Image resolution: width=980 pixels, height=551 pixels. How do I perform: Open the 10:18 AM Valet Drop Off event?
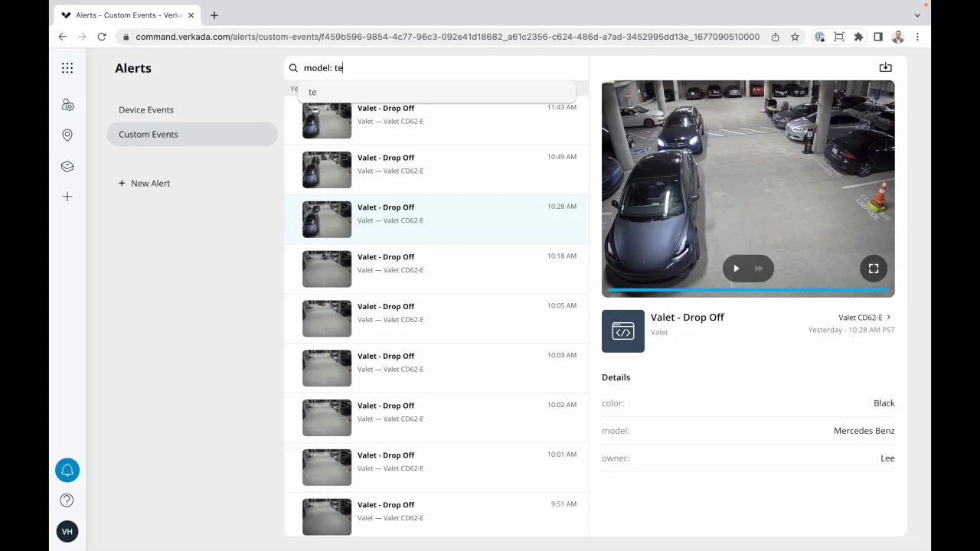point(436,269)
